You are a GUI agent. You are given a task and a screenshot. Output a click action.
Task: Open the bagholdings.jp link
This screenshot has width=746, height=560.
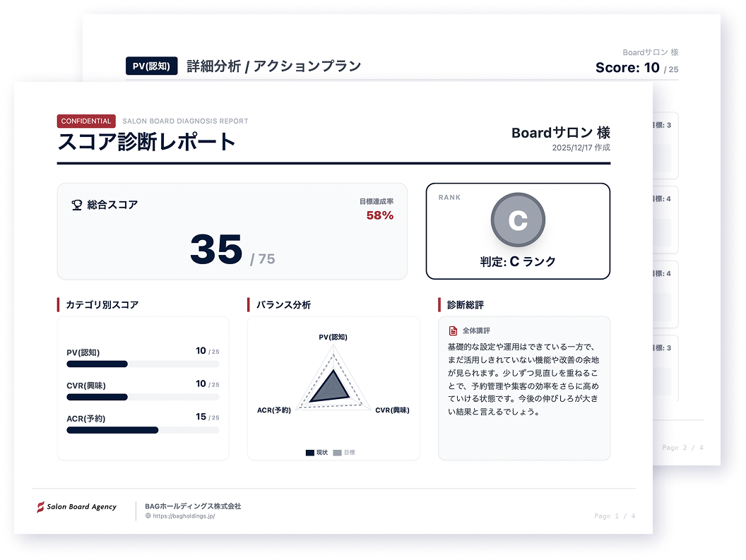point(183,516)
